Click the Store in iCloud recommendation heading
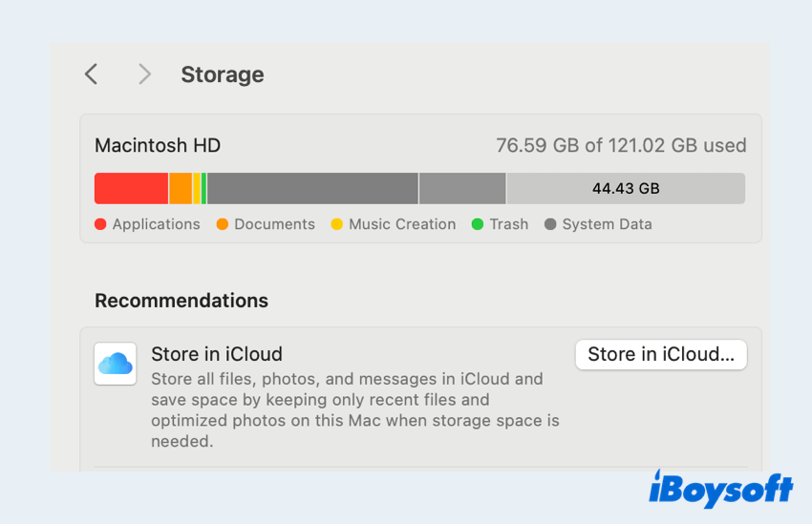 coord(217,354)
